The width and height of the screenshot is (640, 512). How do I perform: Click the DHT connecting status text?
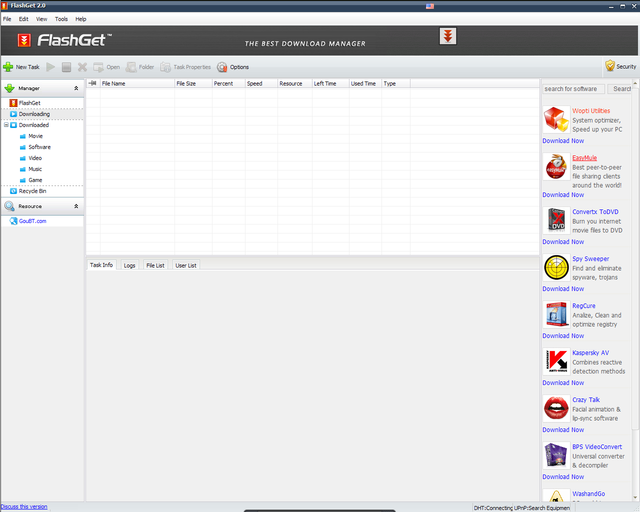pos(493,508)
